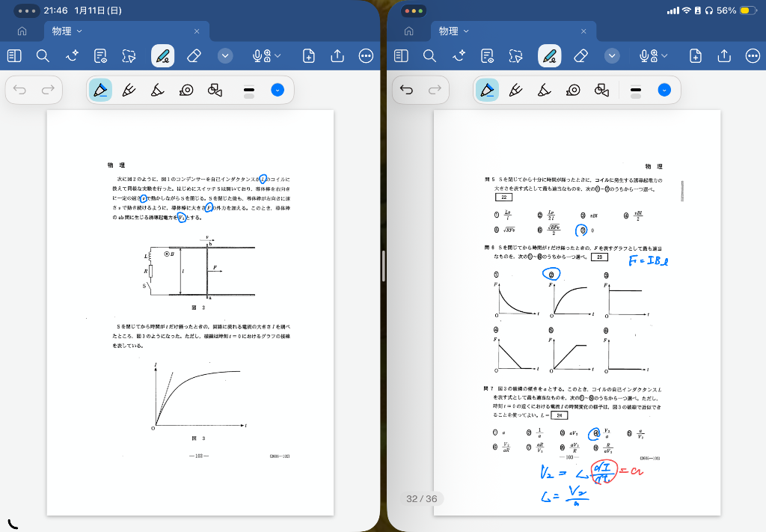Open search in the left window
The height and width of the screenshot is (532, 766).
click(43, 56)
